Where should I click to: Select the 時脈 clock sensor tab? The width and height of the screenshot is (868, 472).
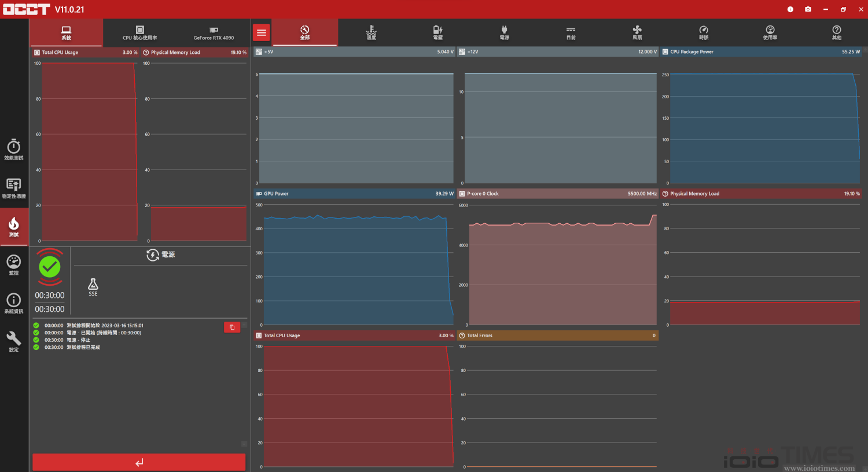(x=704, y=32)
